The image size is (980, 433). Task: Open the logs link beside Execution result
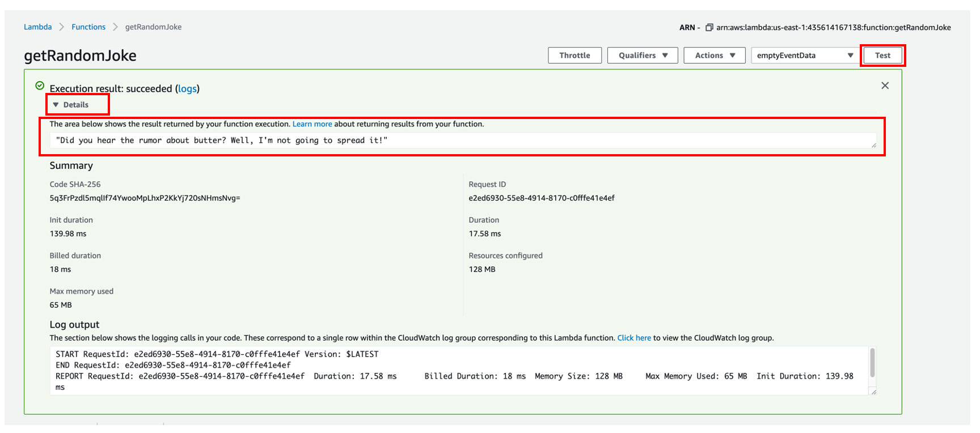point(187,89)
